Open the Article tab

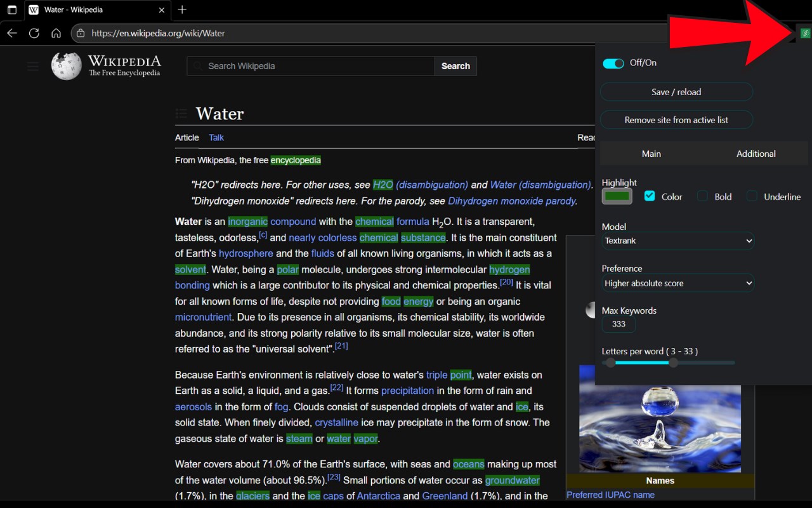coord(187,137)
